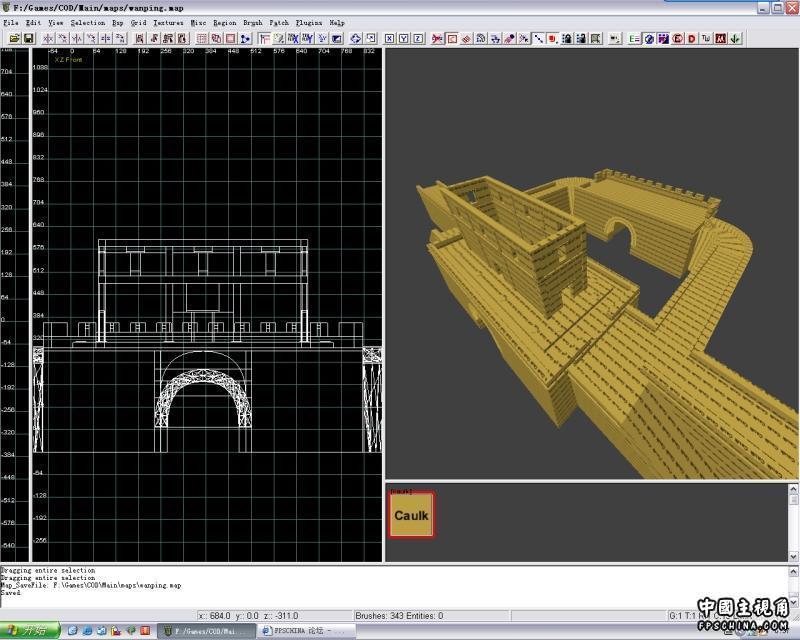The image size is (800, 640).
Task: Click the 'Brushes: 343 Entities: 0' status text
Action: (399, 616)
